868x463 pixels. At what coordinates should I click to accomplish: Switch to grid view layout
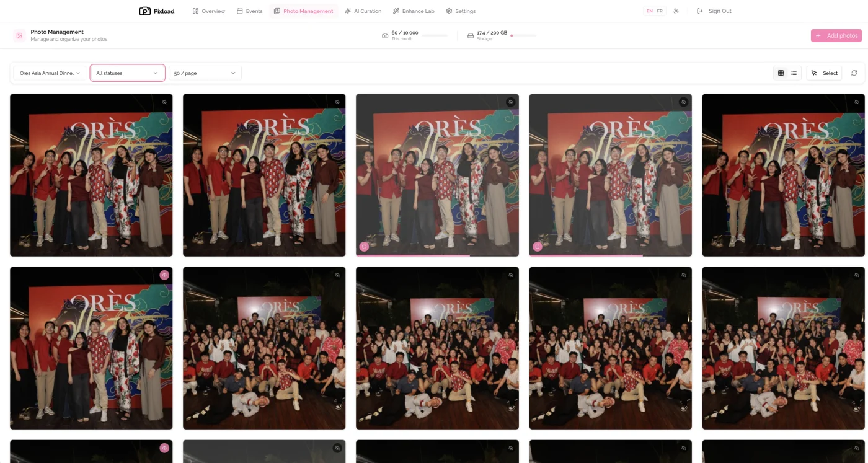click(781, 73)
